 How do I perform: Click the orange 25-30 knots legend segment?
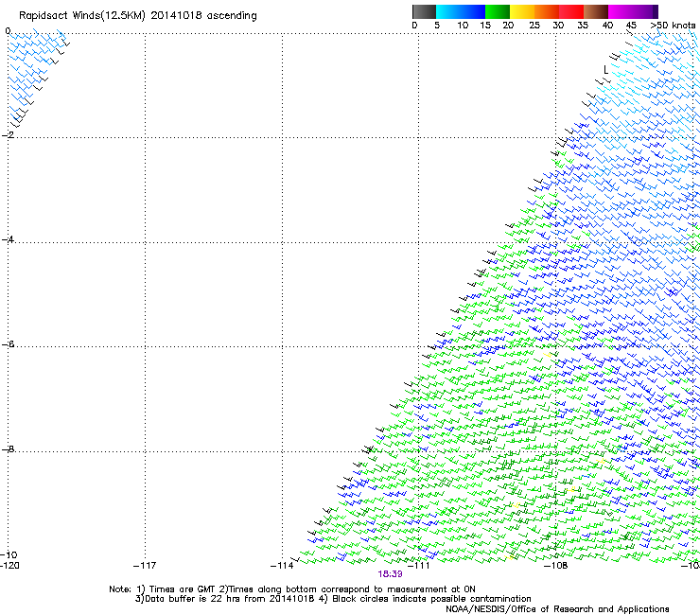pos(547,11)
